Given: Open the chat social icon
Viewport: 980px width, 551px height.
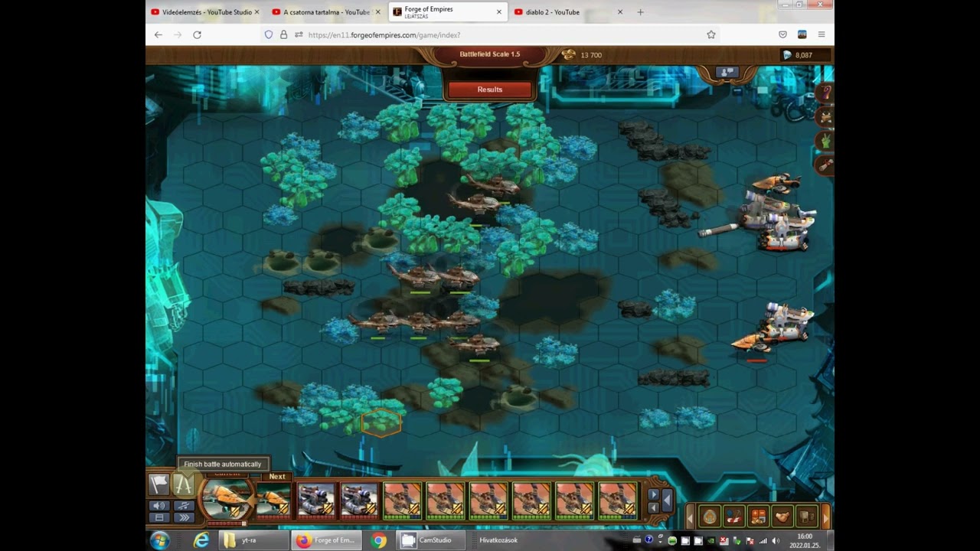Looking at the screenshot, I should [x=727, y=73].
